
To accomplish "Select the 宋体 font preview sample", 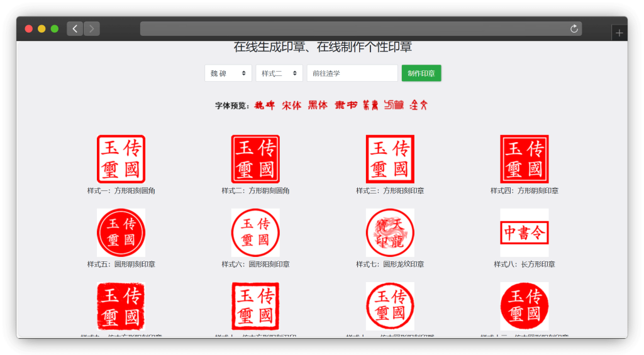I will [292, 106].
